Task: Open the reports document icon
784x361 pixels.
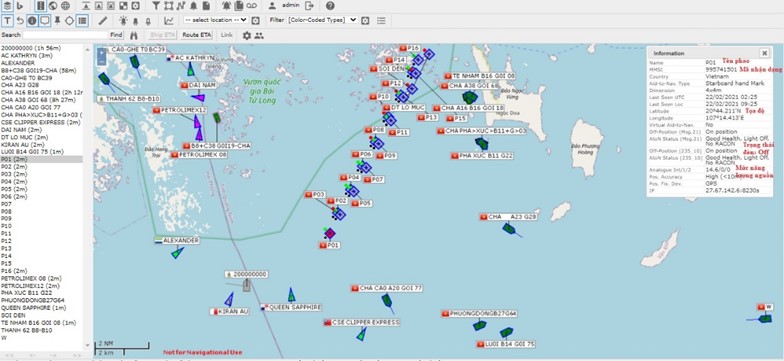Action: tap(206, 6)
